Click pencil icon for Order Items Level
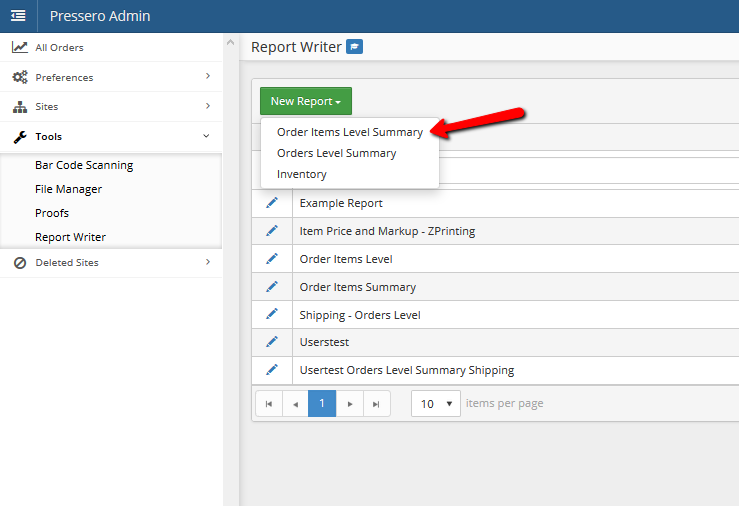 click(x=272, y=259)
